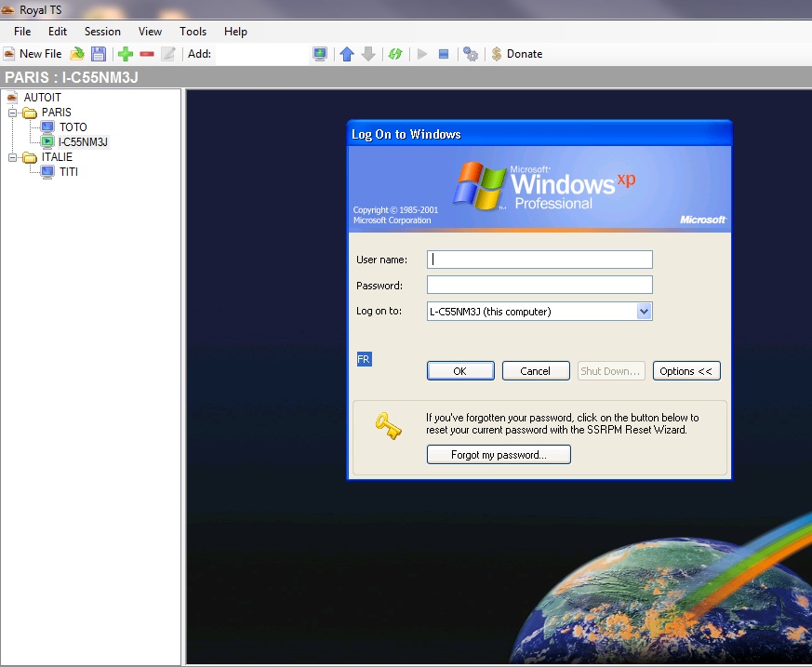The image size is (812, 667).
Task: Select the ITALIE folder in tree
Action: tap(57, 157)
